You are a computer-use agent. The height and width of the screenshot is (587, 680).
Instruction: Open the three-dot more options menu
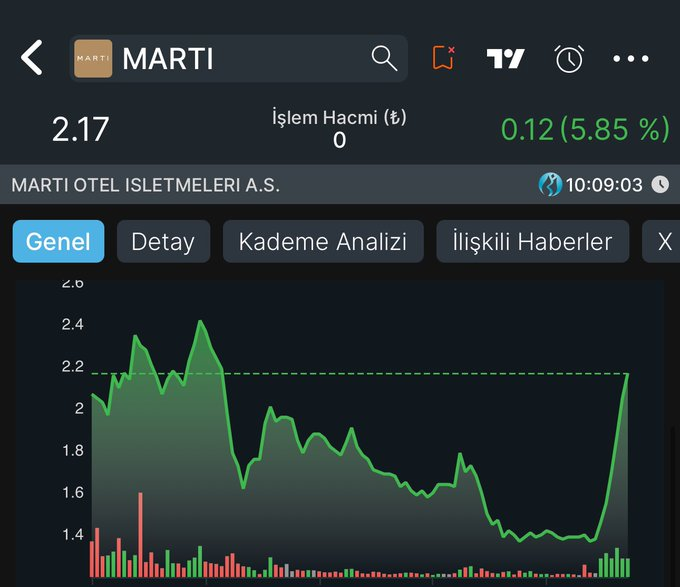631,59
